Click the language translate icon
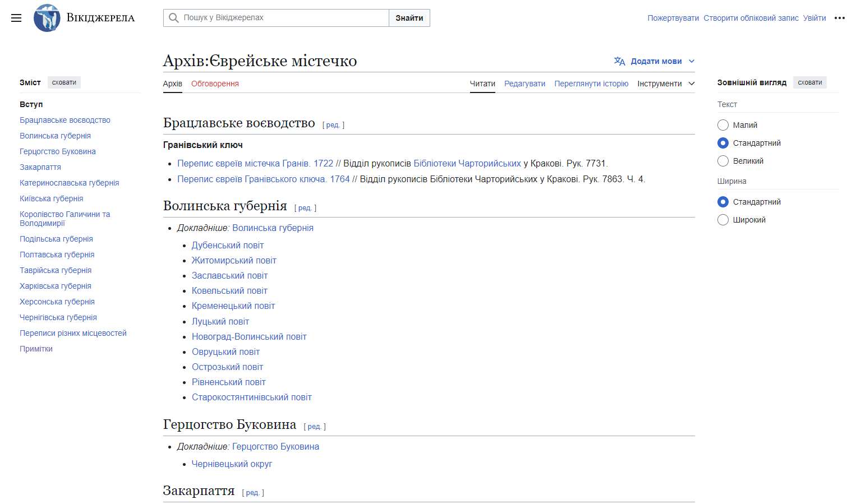The image size is (847, 504). coord(619,61)
